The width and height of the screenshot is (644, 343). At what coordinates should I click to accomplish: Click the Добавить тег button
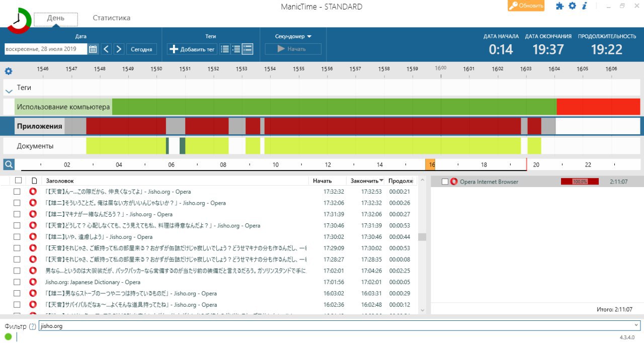click(x=192, y=49)
